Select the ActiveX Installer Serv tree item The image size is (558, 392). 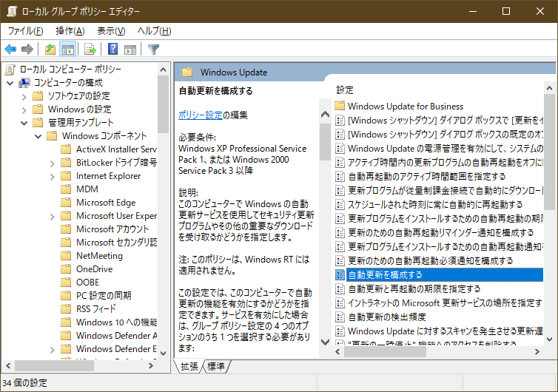[116, 149]
